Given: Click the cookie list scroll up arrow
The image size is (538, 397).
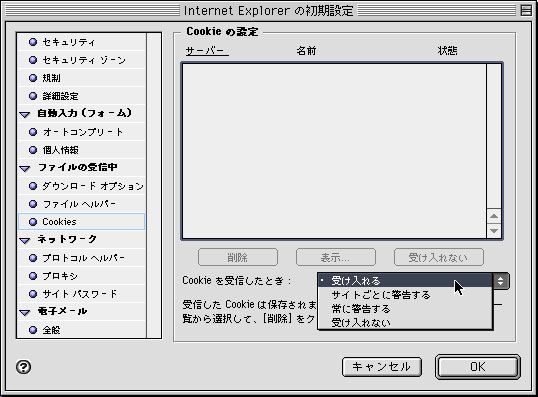Looking at the screenshot, I should point(494,216).
